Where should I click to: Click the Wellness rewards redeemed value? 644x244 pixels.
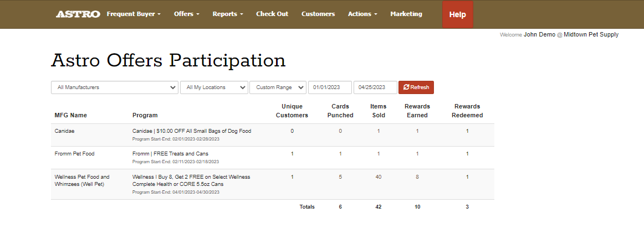467,177
